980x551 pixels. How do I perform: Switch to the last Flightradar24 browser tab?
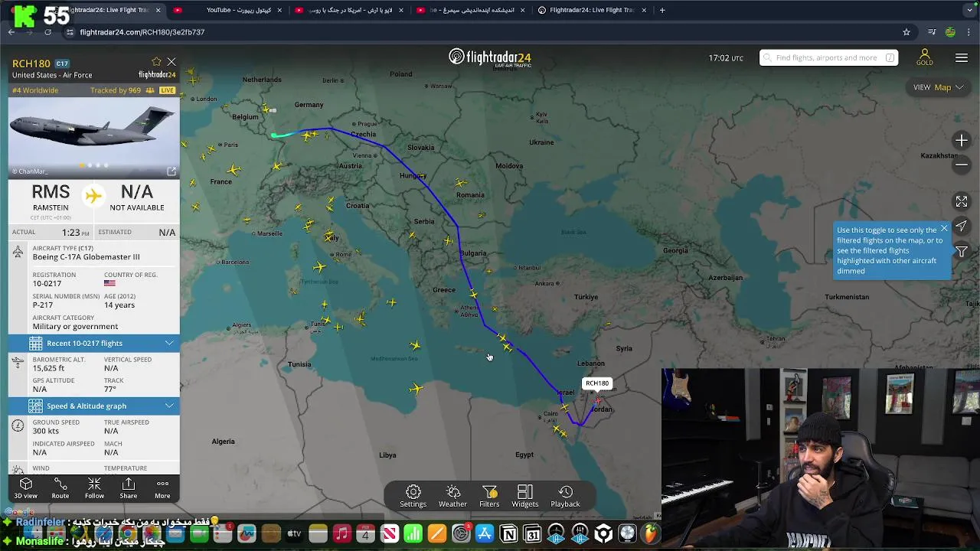tap(592, 10)
